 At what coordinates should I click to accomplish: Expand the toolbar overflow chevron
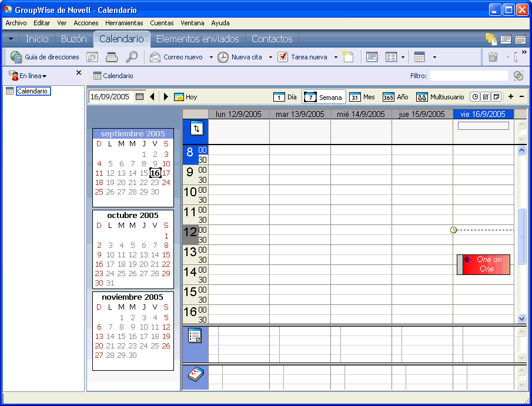(524, 52)
